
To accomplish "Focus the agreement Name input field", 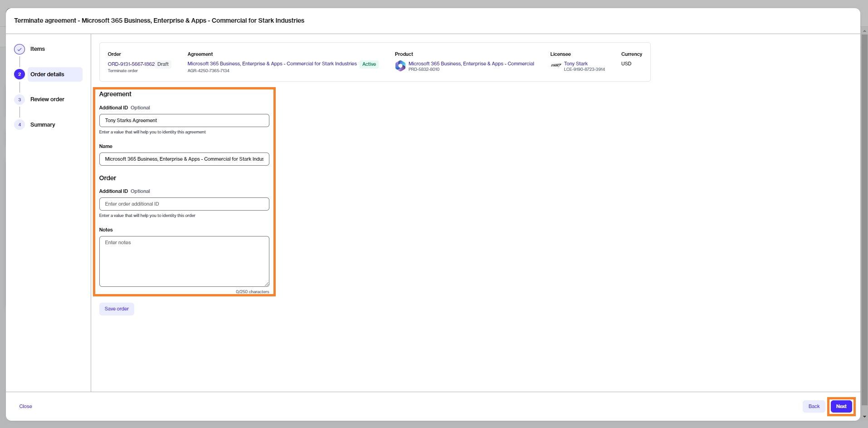I will click(x=184, y=159).
